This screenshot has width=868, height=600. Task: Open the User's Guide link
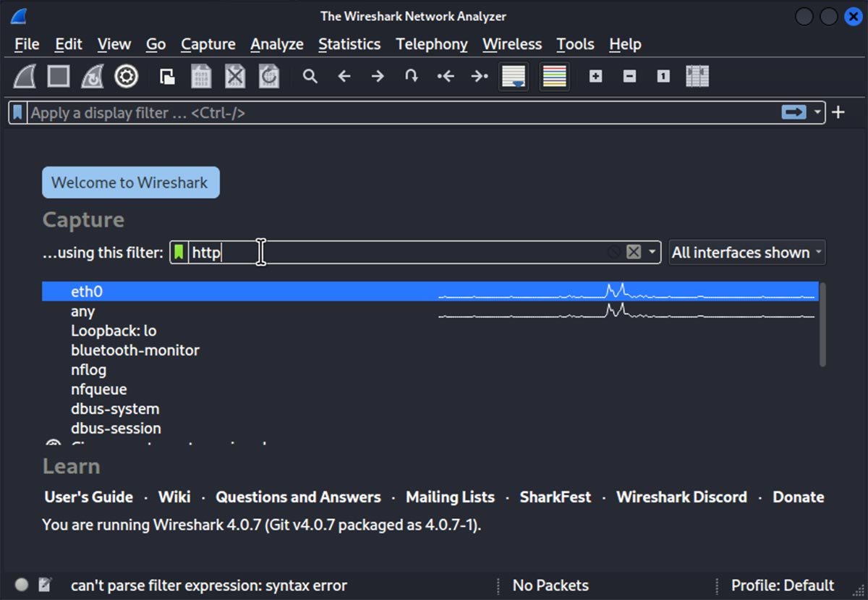pyautogui.click(x=88, y=497)
